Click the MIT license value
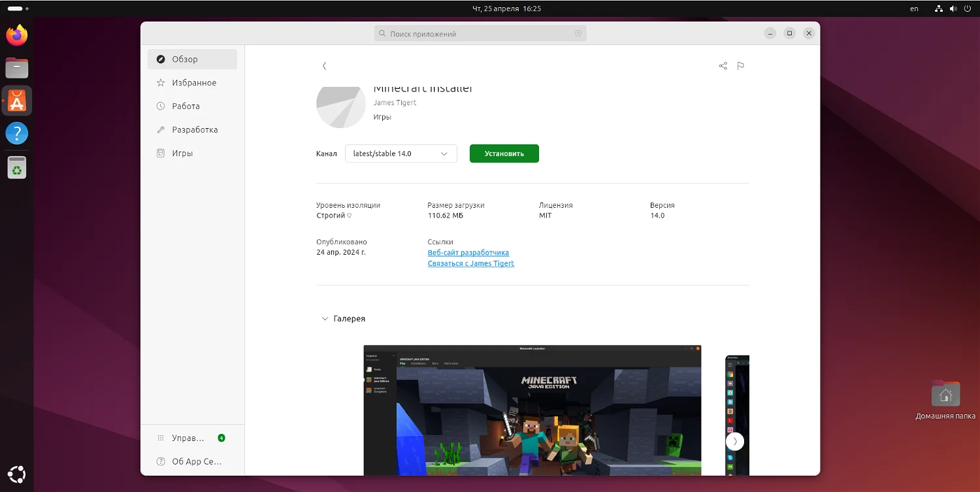Viewport: 980px width, 492px height. (x=546, y=216)
